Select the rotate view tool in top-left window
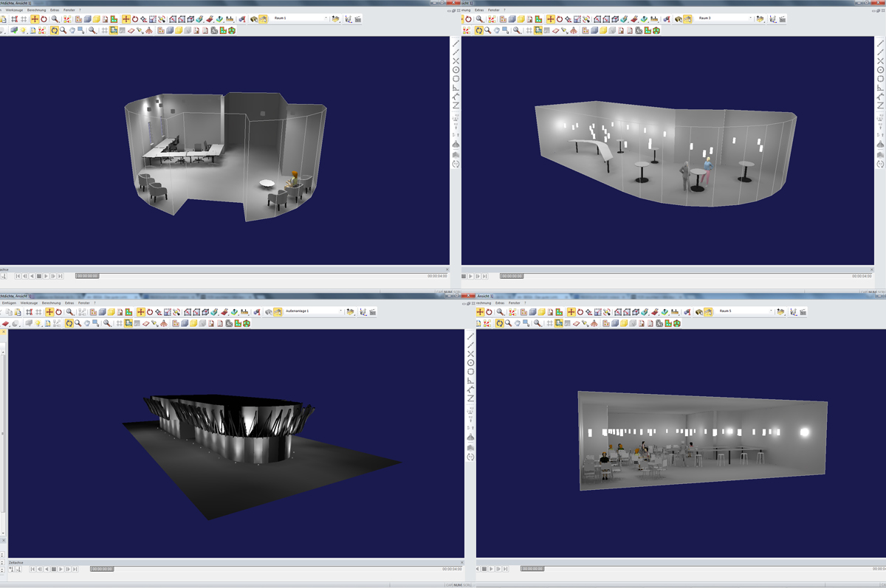The height and width of the screenshot is (588, 886). click(x=55, y=30)
